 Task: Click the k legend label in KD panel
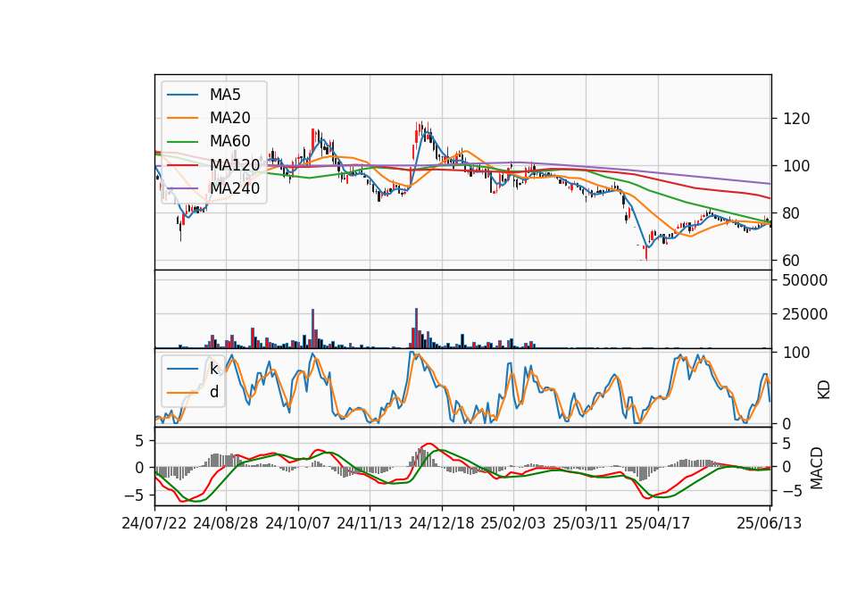click(x=213, y=369)
